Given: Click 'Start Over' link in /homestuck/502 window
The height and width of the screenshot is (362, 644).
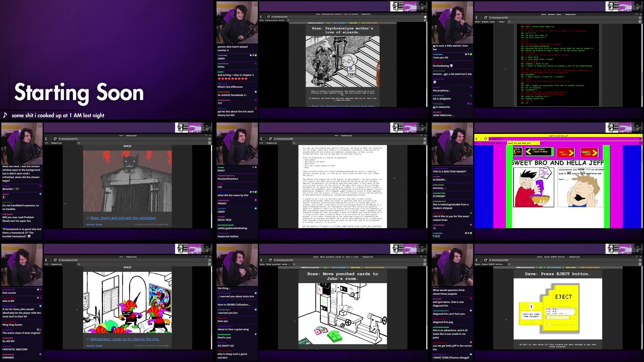Looking at the screenshot, I should (90, 345).
